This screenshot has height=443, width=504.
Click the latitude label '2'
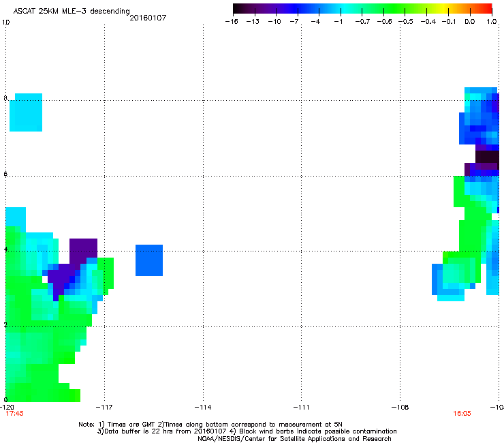(x=5, y=325)
